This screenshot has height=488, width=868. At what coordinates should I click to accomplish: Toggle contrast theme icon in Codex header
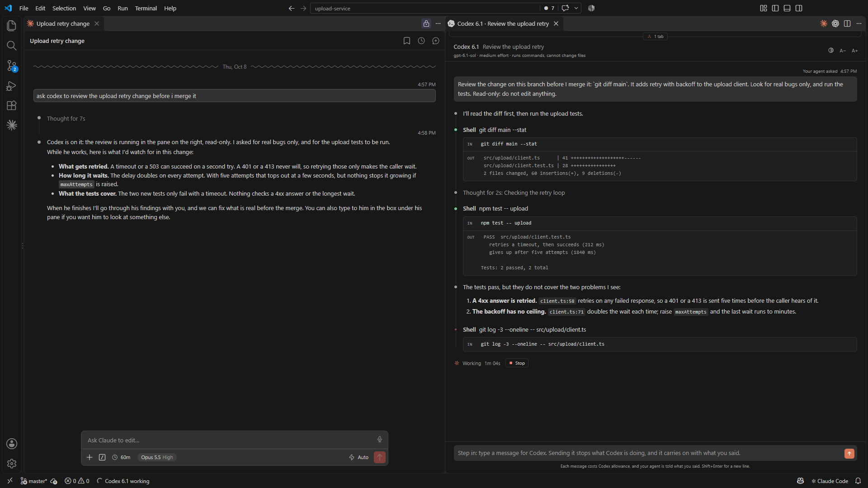click(x=831, y=50)
